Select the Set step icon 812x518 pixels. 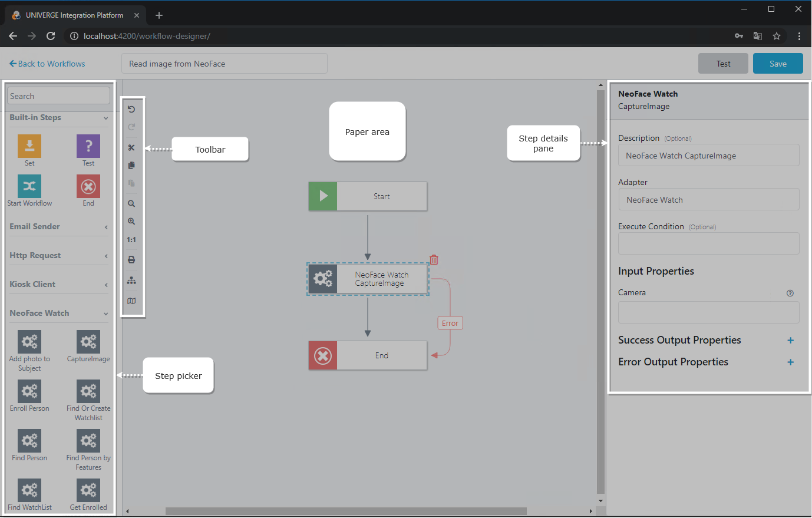click(29, 144)
